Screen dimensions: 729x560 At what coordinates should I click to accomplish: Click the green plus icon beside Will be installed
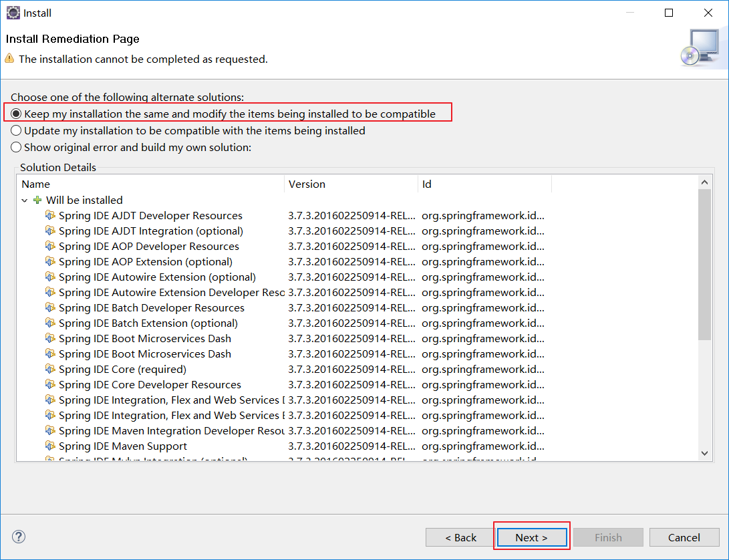point(35,200)
